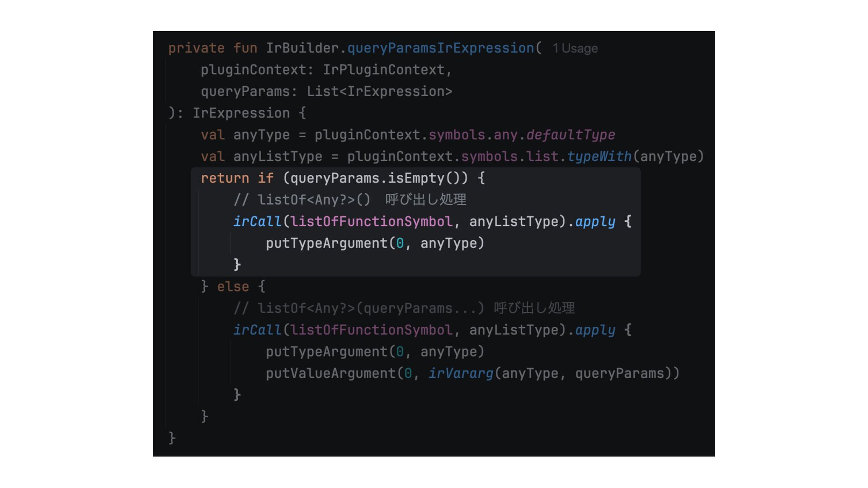Click IrPluginContext type in parameter list
Image resolution: width=868 pixels, height=488 pixels.
[383, 70]
